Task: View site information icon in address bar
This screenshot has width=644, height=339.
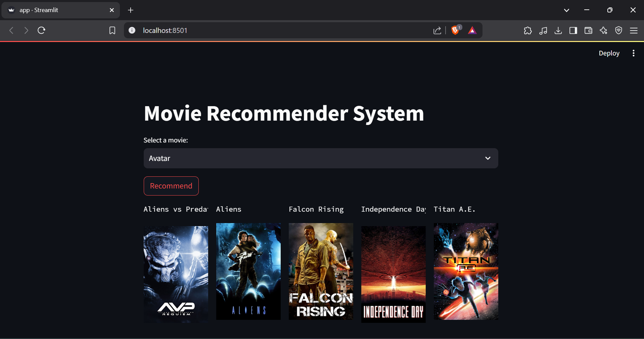Action: coord(132,31)
